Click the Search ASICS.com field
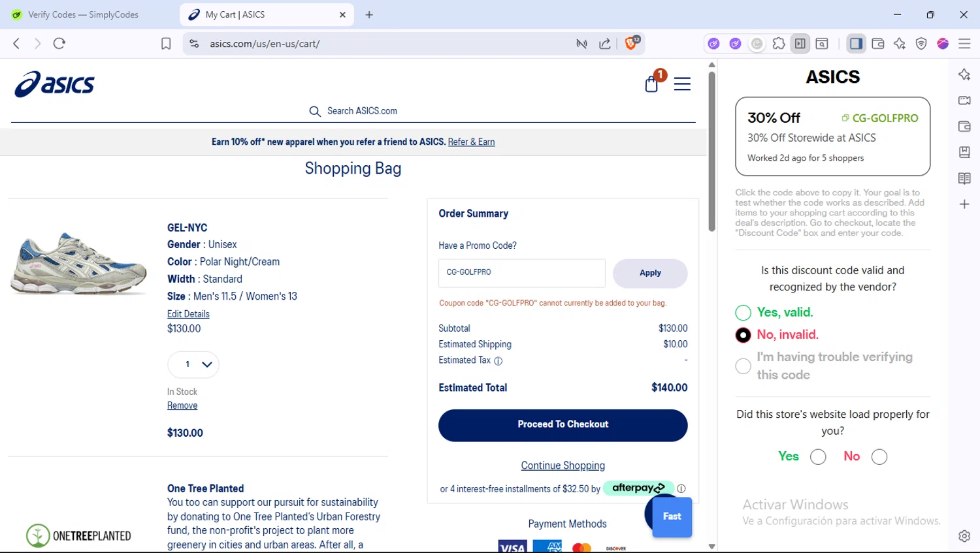Viewport: 980px width, 553px height. pyautogui.click(x=353, y=111)
